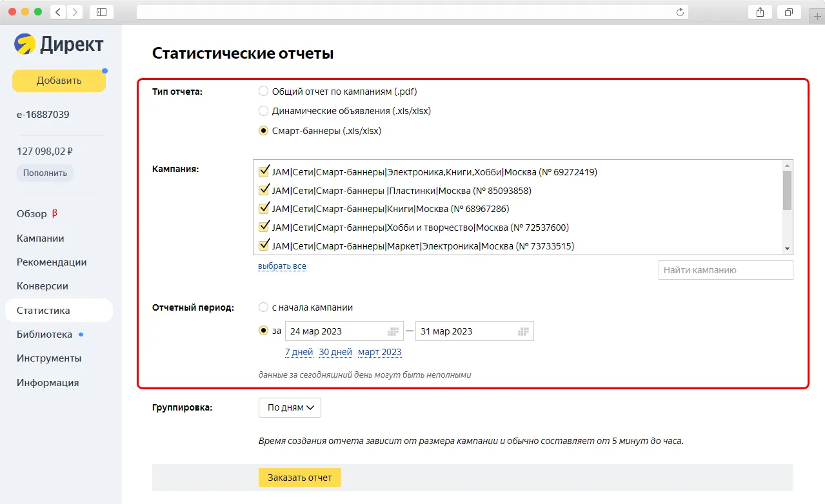This screenshot has width=825, height=504.
Task: Click the 'март 2023' period link
Action: pyautogui.click(x=380, y=352)
